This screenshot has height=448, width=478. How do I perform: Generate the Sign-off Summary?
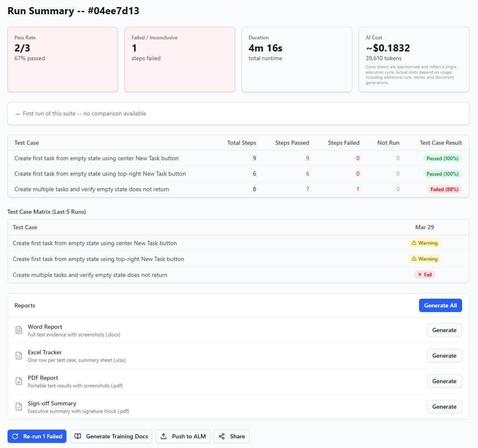click(444, 406)
